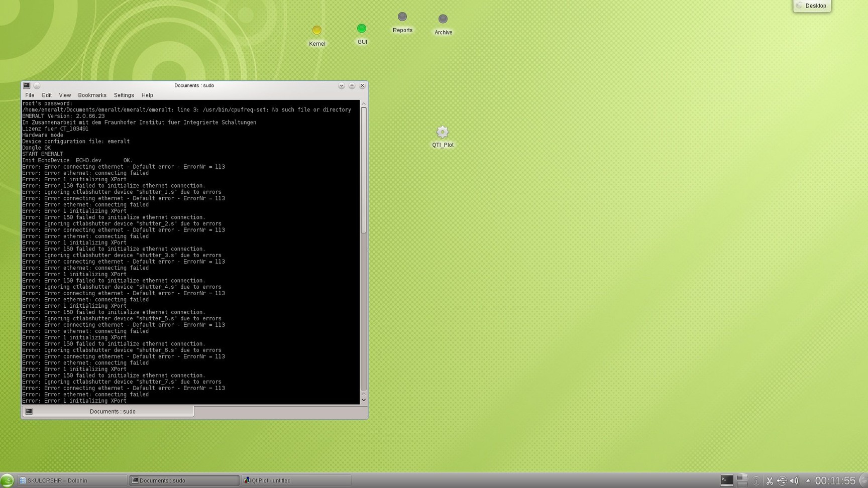
Task: Click the 'START EMERALT' terminal line
Action: coord(43,154)
